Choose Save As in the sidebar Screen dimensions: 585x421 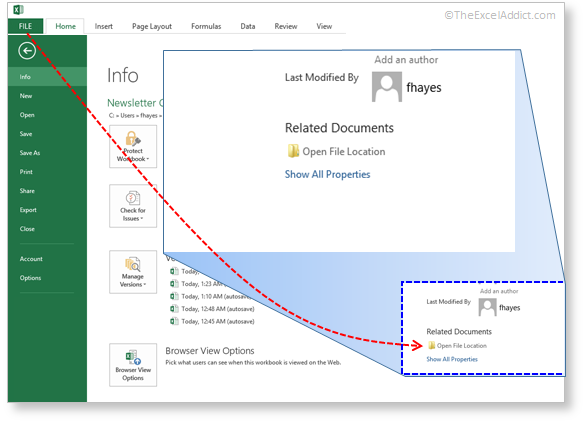pos(47,153)
